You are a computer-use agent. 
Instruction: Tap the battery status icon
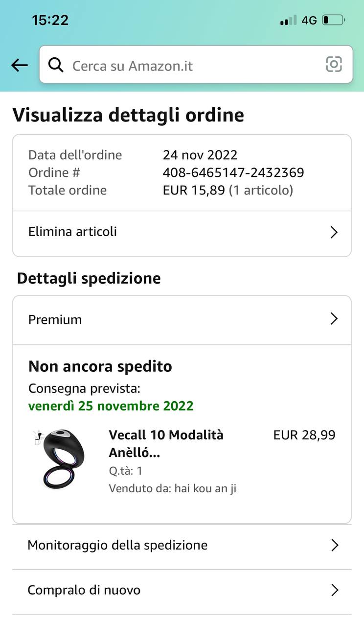point(334,20)
